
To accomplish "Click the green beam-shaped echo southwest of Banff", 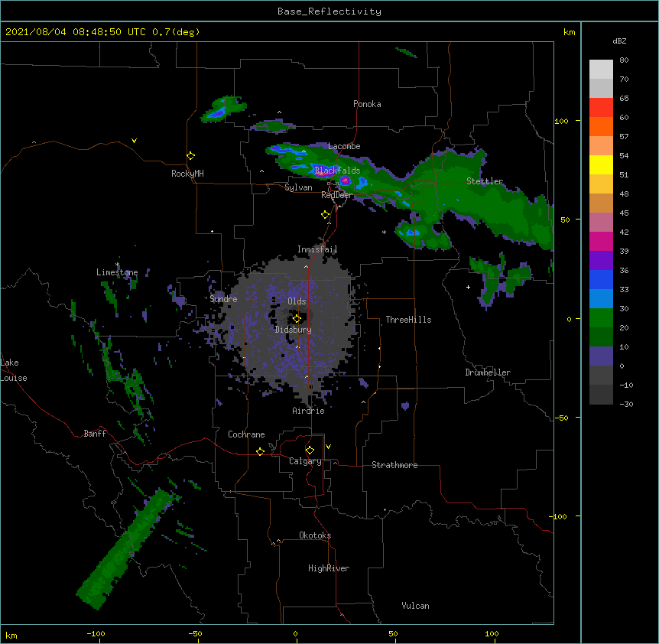I will coord(126,551).
